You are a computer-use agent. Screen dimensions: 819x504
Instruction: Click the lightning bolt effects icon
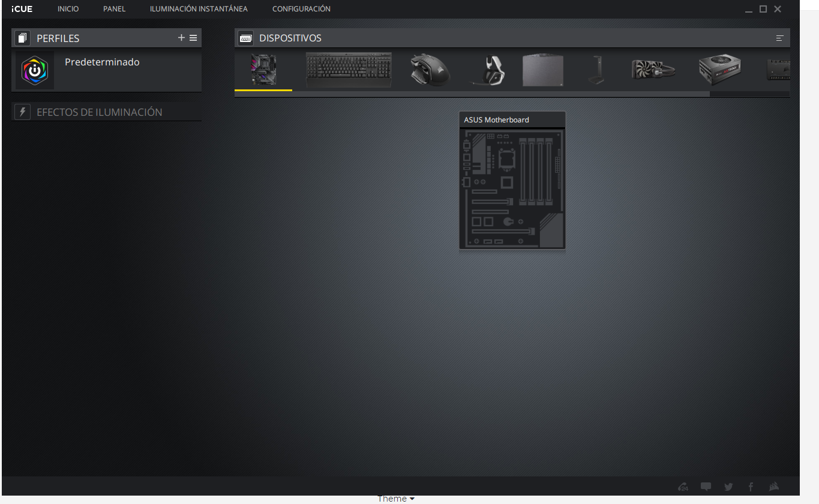[23, 112]
